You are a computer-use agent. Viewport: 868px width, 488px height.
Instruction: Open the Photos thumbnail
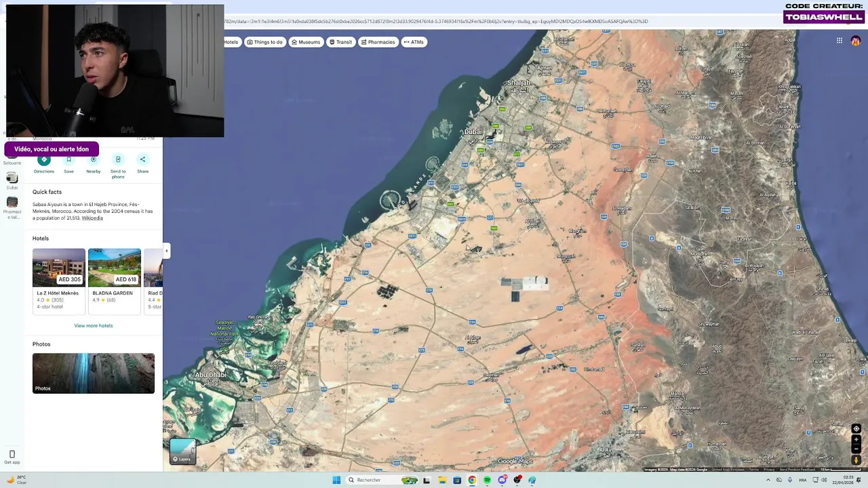point(94,373)
